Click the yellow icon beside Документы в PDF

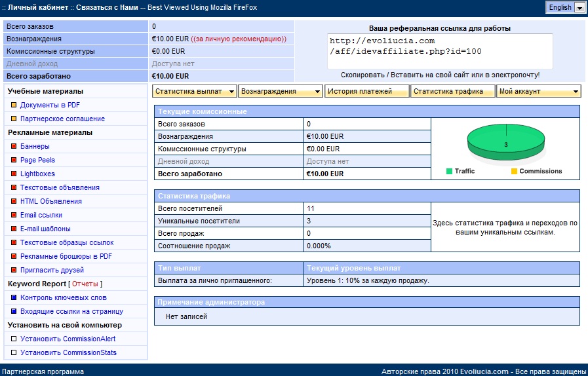point(14,105)
